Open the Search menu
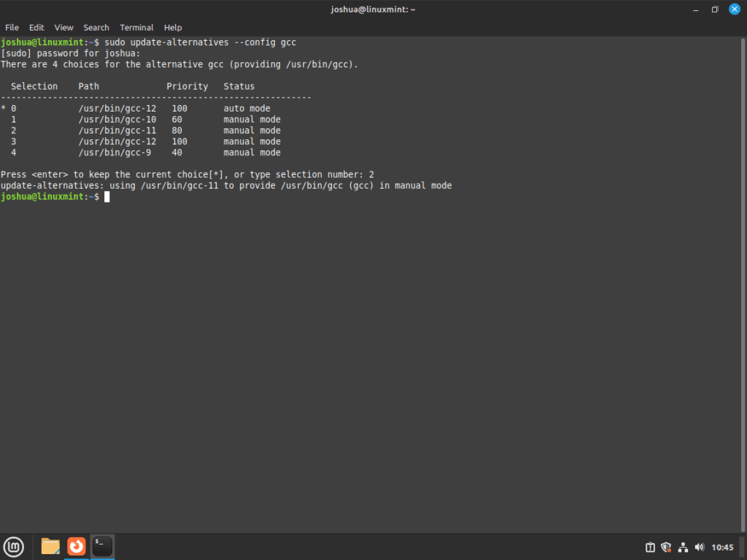 click(x=96, y=28)
